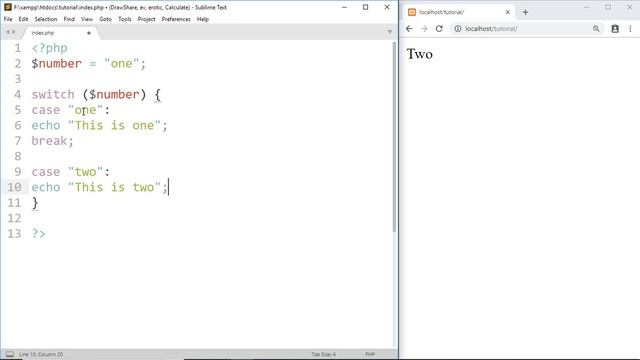Viewport: 640px width, 360px height.
Task: Click the Sublime Text app icon in title bar
Action: point(7,7)
